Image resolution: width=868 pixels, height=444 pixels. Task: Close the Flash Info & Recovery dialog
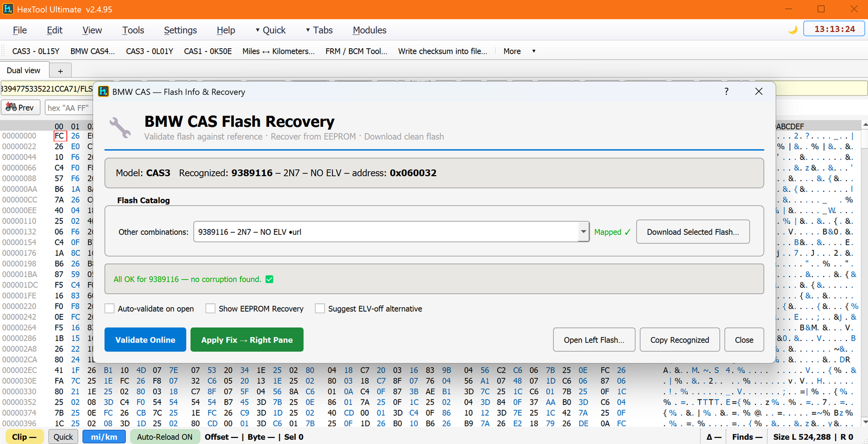click(x=758, y=92)
